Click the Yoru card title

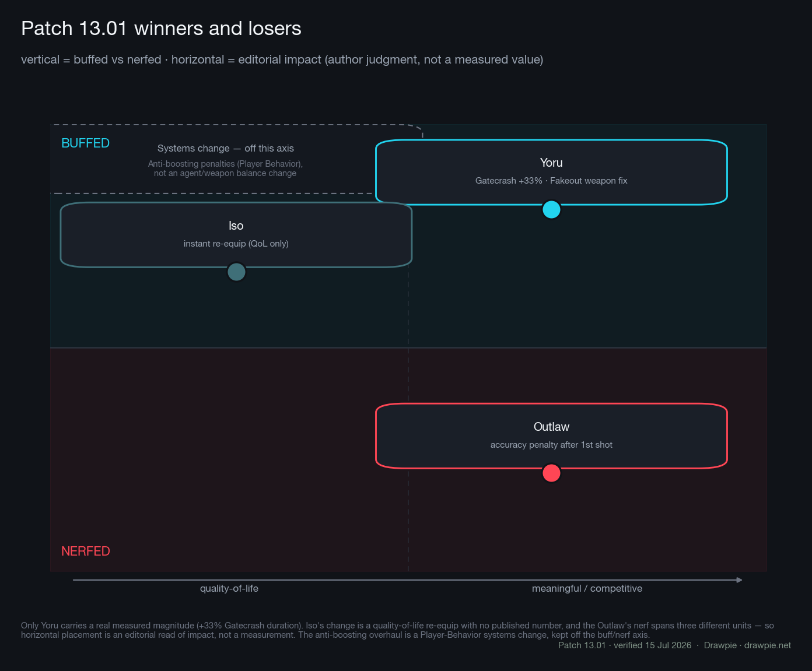[x=551, y=163]
